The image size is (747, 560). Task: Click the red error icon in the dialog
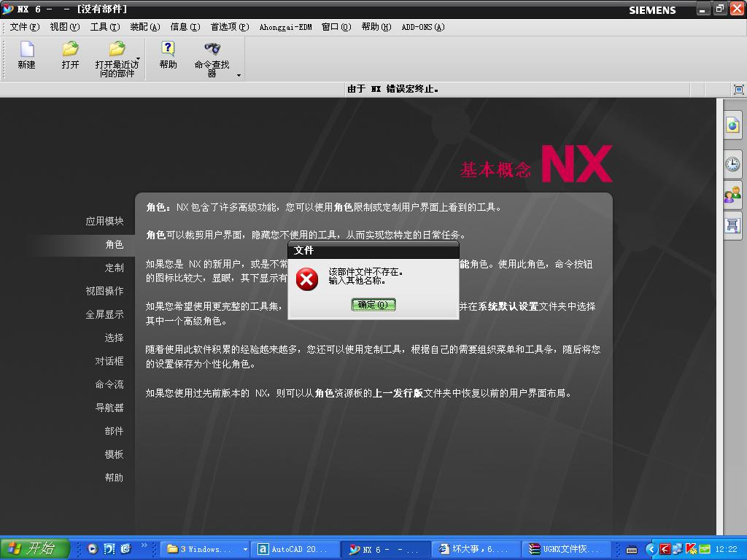(307, 279)
